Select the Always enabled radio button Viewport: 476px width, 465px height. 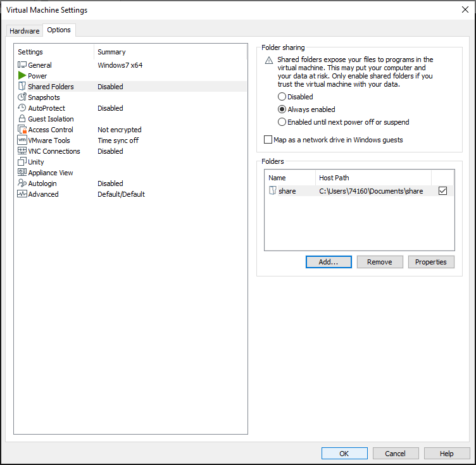coord(282,109)
